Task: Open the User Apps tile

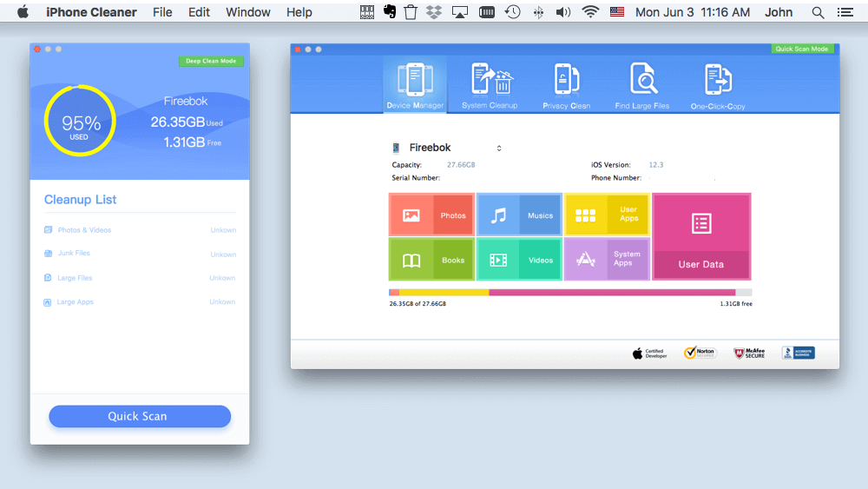Action: point(607,215)
